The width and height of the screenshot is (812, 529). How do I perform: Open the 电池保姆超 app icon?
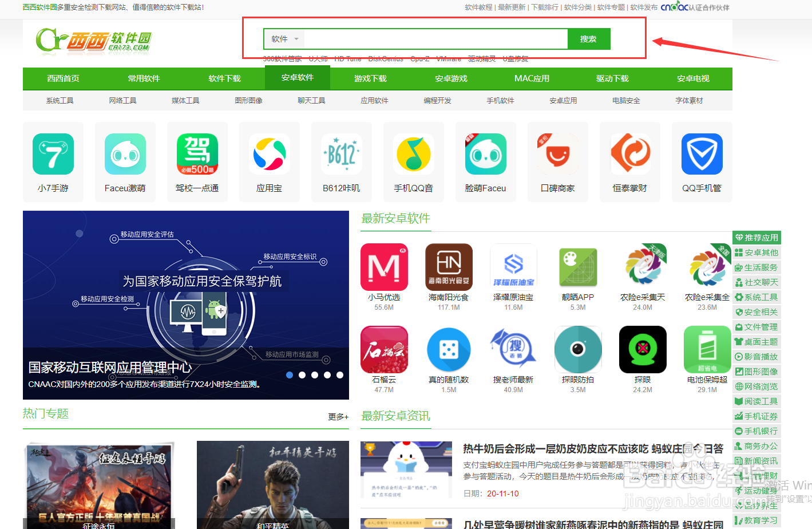707,350
